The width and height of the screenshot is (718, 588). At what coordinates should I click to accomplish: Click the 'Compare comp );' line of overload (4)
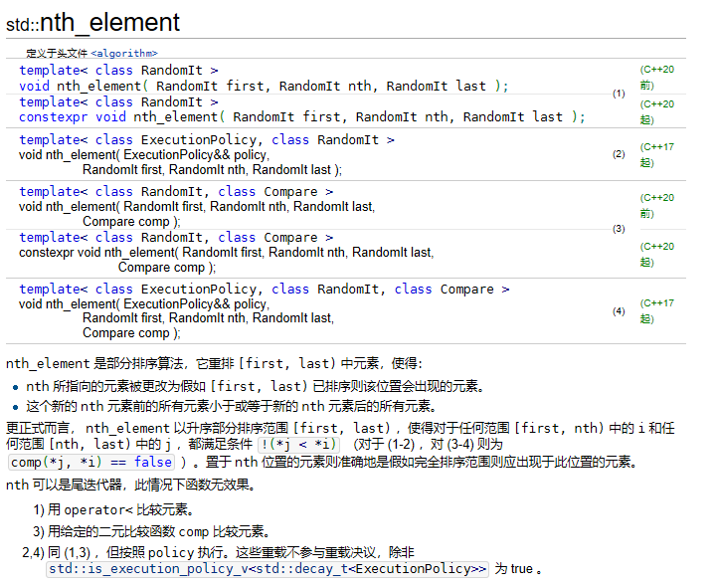tap(131, 333)
